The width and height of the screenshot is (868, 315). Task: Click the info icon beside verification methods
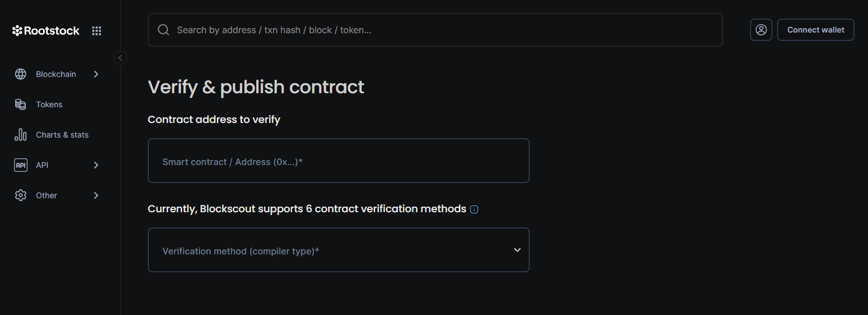(474, 209)
